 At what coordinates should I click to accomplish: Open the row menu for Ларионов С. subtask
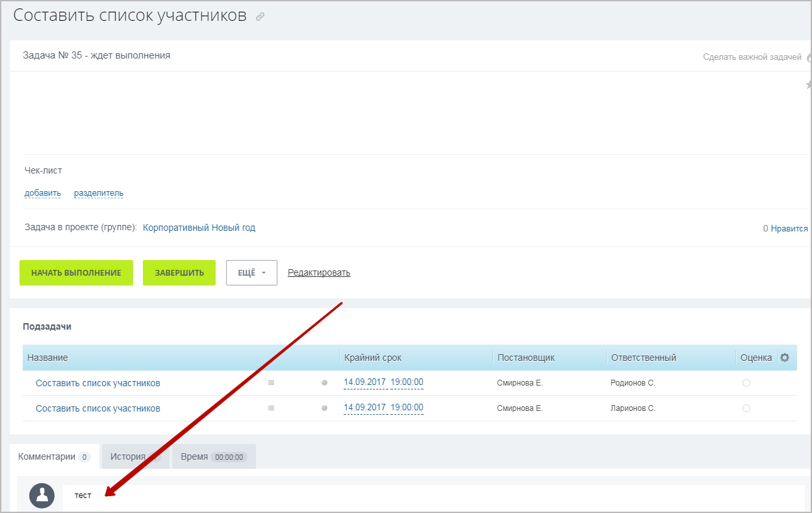271,408
